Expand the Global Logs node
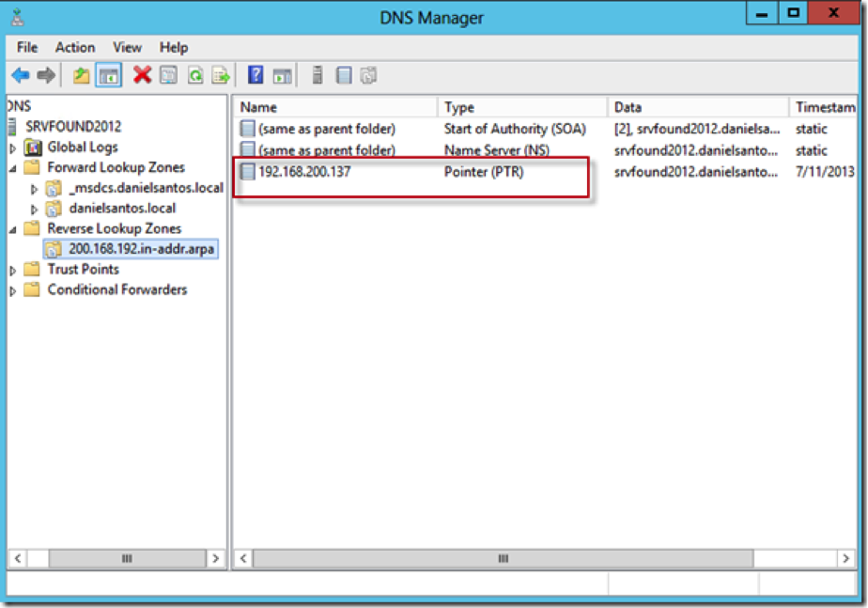 tap(13, 148)
